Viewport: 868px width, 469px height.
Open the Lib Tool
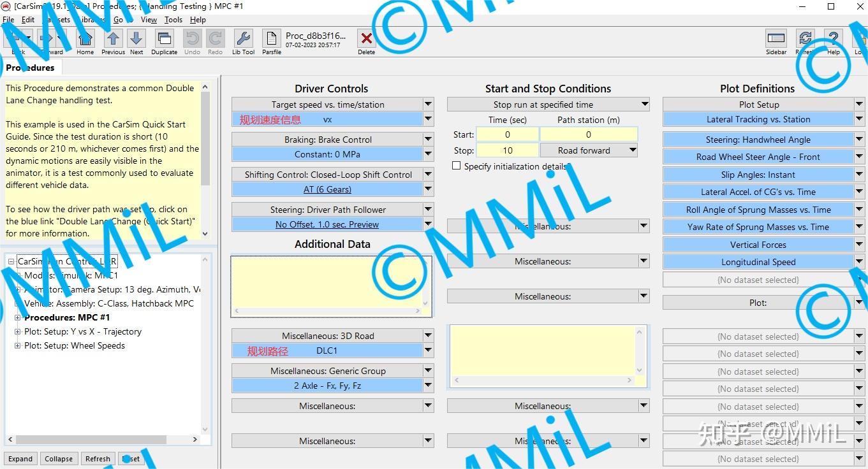coord(243,39)
